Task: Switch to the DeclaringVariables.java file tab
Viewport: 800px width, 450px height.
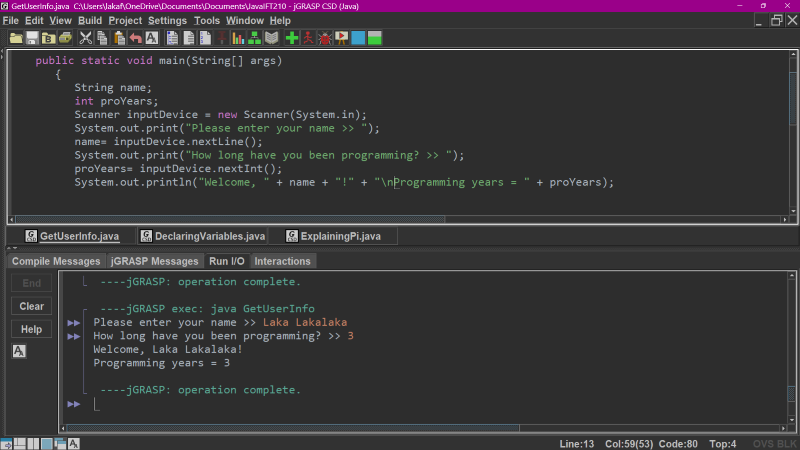Action: click(x=203, y=236)
